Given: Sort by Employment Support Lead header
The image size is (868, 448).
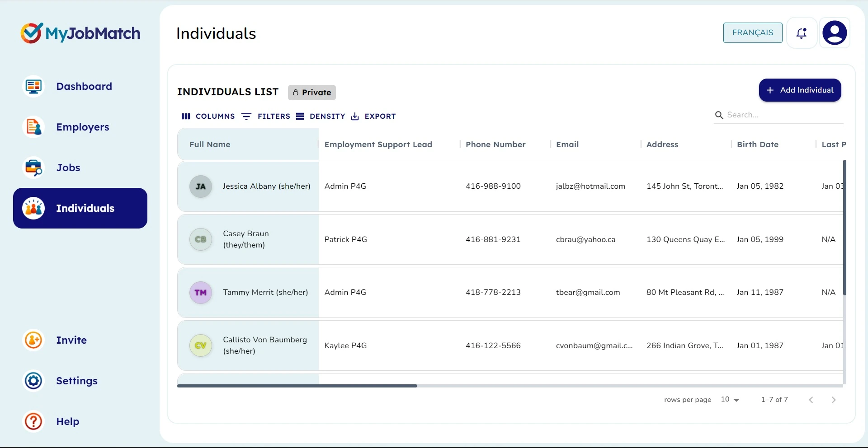Looking at the screenshot, I should [x=378, y=145].
